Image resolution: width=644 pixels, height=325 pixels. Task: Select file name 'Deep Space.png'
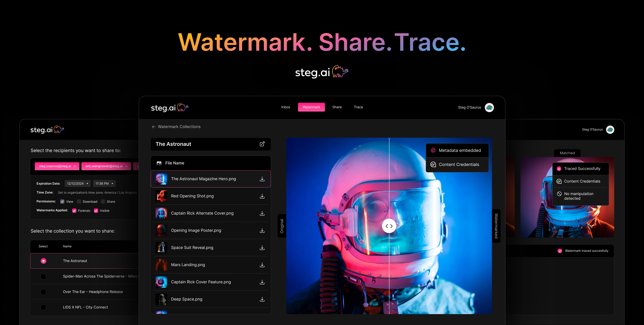(187, 299)
